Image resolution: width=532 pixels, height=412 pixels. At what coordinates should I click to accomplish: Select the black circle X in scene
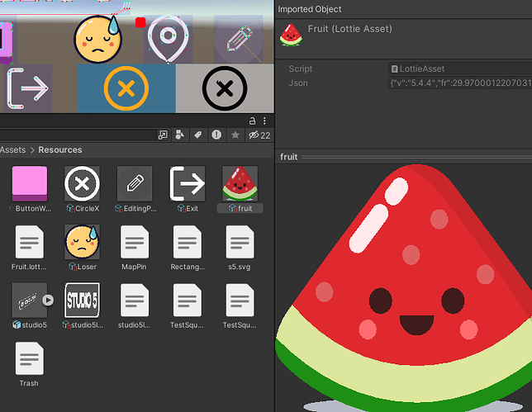click(225, 88)
